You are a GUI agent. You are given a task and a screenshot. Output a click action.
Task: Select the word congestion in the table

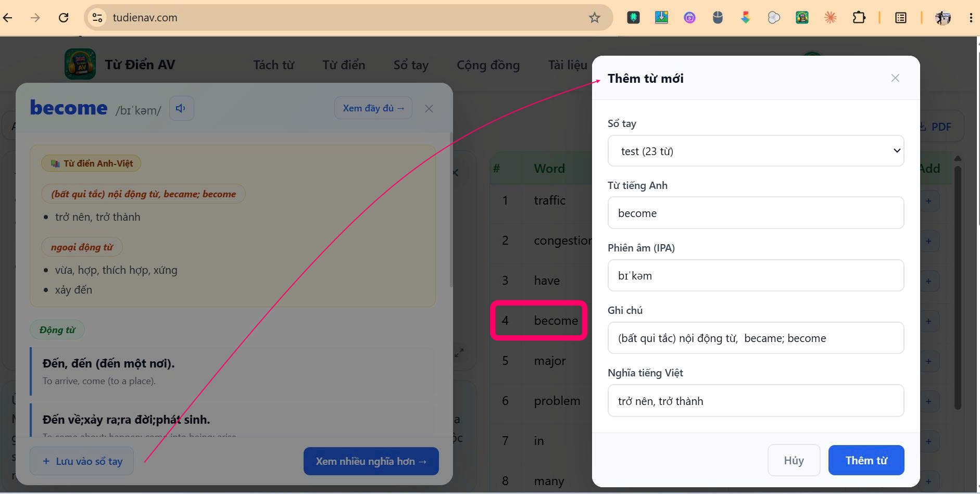(562, 240)
